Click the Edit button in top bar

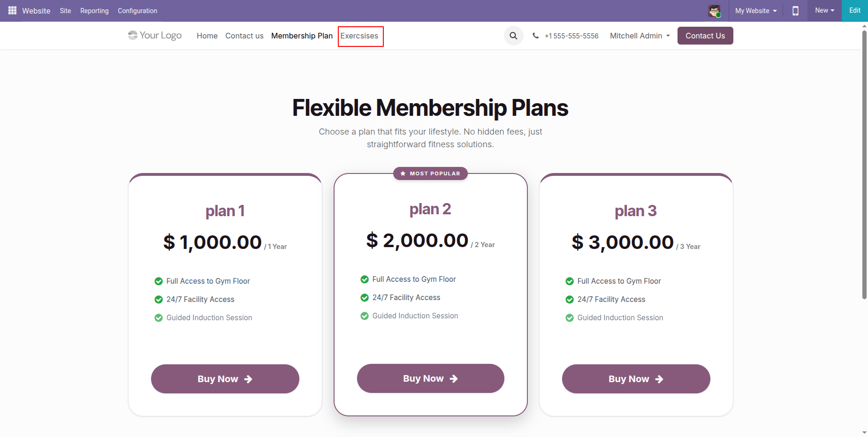(855, 10)
